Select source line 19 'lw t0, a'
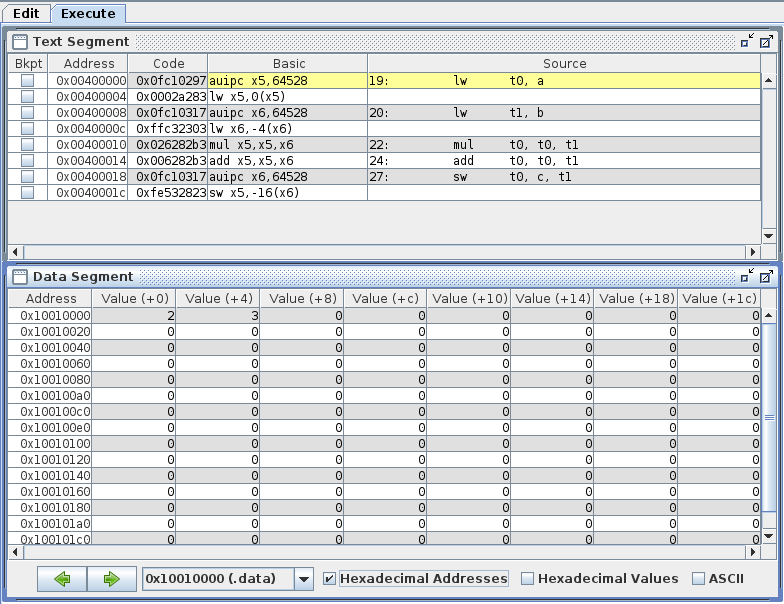Viewport: 784px width, 604px height. click(564, 80)
